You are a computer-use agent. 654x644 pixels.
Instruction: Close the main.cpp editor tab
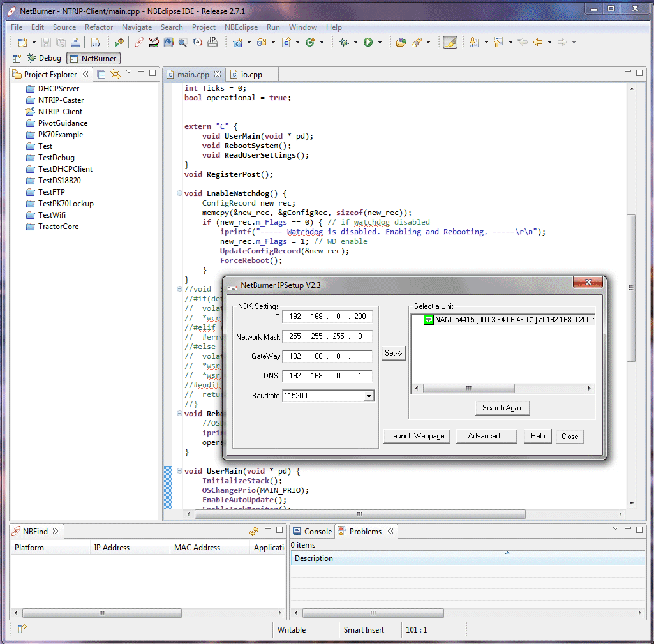[x=218, y=74]
